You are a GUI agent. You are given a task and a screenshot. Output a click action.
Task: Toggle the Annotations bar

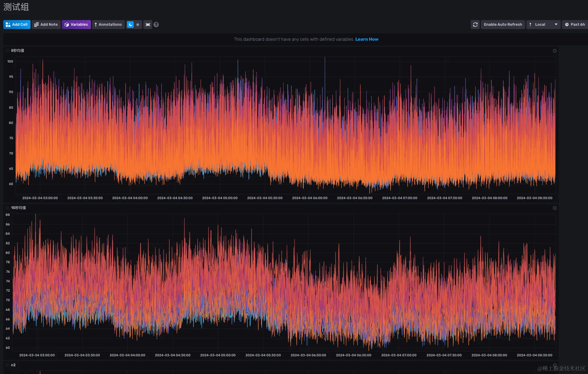coord(108,25)
